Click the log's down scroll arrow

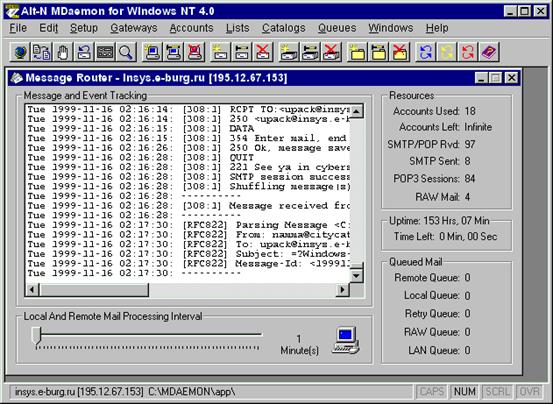pyautogui.click(x=357, y=276)
